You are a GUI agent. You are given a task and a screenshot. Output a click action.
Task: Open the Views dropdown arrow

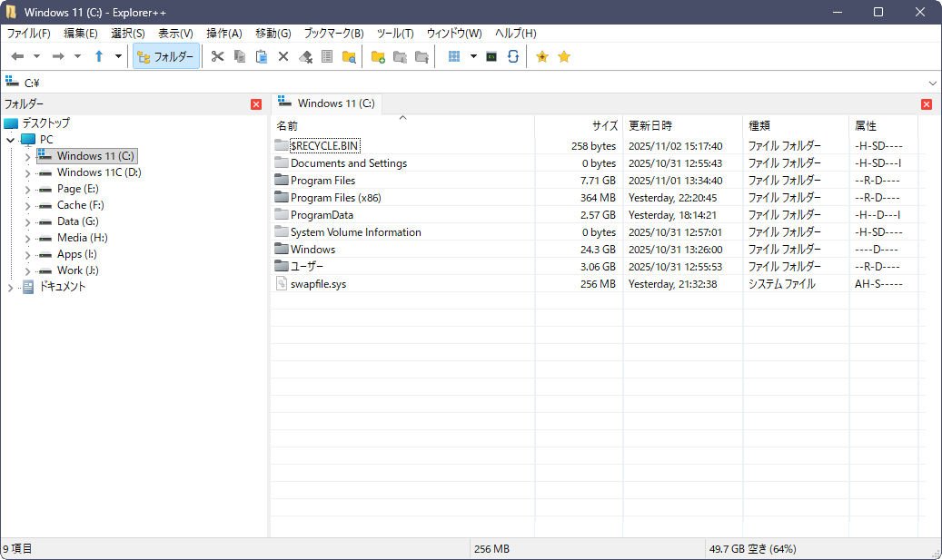(473, 56)
